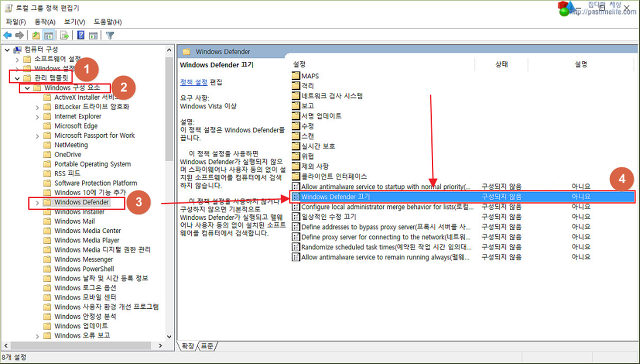Open the 네트워크 검사 시스템 folder icon
The width and height of the screenshot is (640, 364).
[x=296, y=96]
